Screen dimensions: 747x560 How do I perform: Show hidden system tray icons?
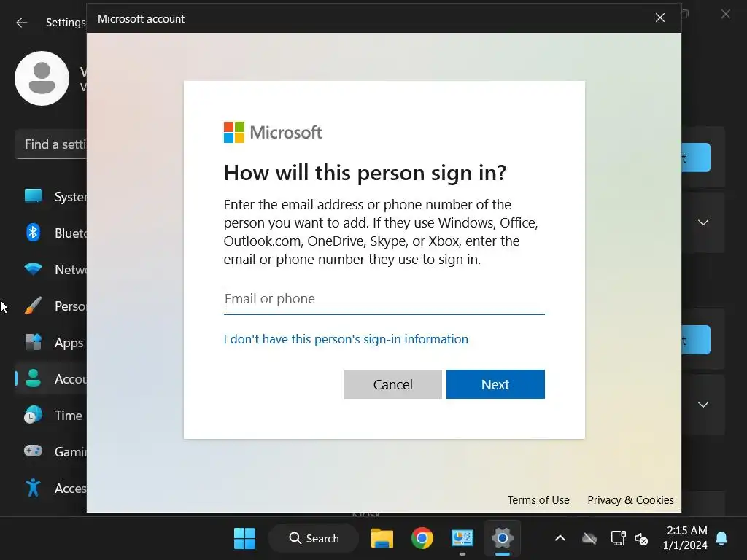(x=560, y=539)
